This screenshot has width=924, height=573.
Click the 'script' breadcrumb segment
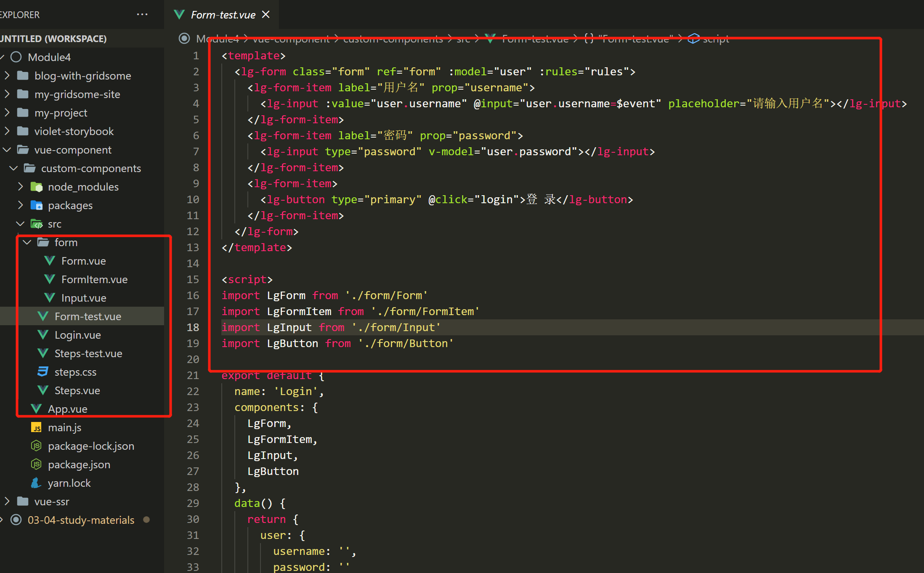pyautogui.click(x=716, y=39)
